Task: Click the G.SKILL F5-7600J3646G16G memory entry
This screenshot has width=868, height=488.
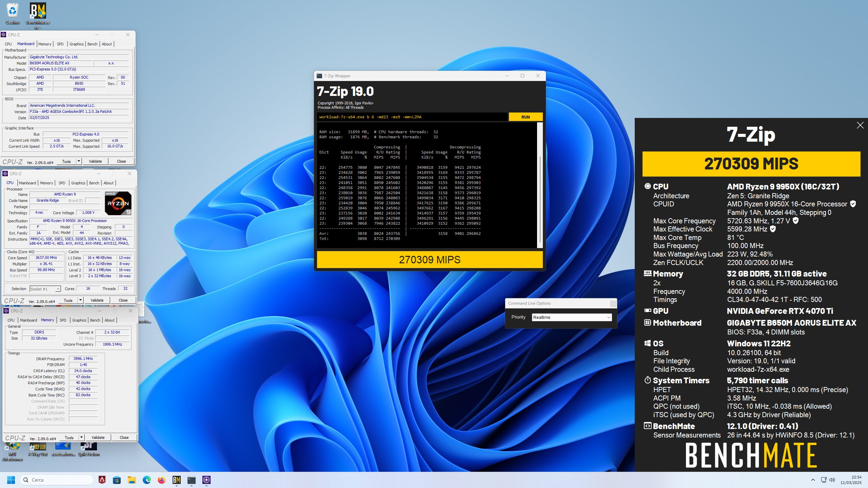Action: tap(782, 283)
